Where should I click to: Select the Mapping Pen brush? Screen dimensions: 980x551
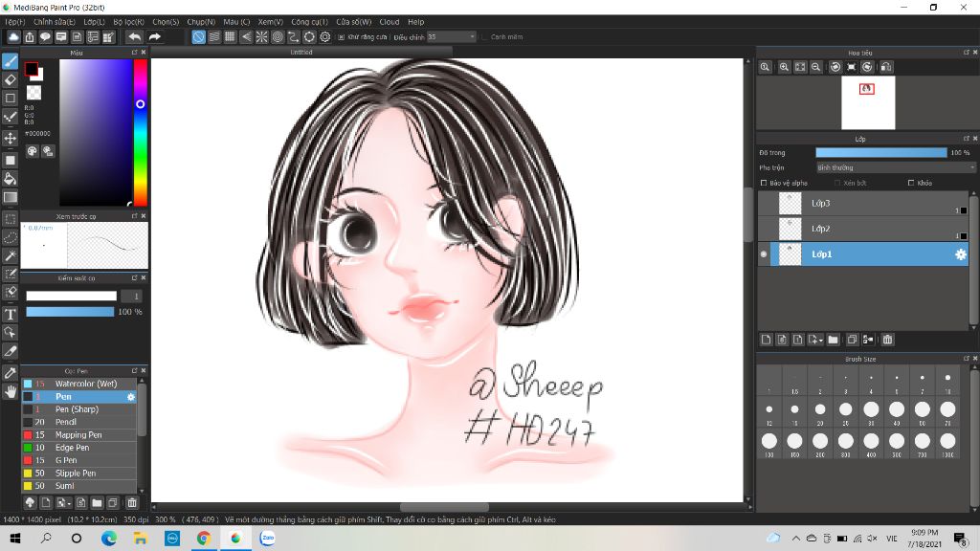click(79, 435)
